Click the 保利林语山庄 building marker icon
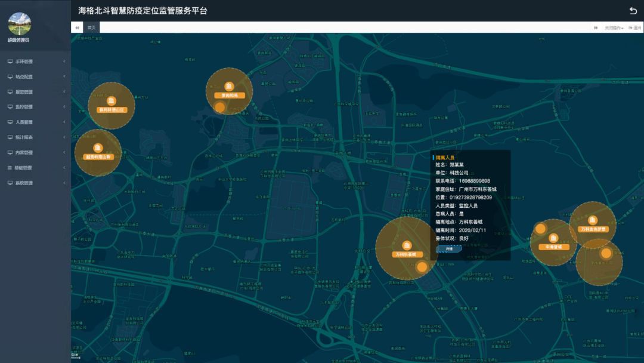The image size is (644, 363). (112, 101)
